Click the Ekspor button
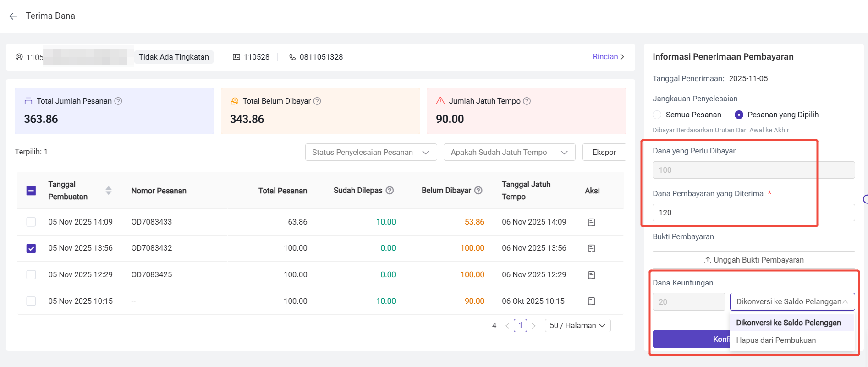Screen dimensions: 868x367 click(604, 152)
